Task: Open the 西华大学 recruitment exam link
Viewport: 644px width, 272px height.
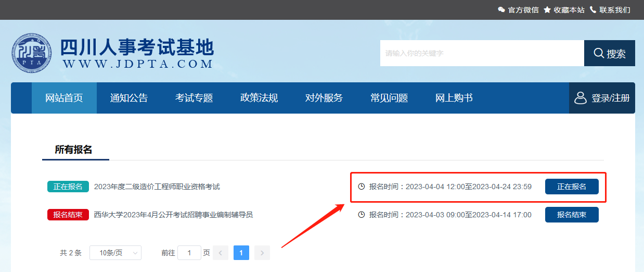Action: click(x=173, y=215)
